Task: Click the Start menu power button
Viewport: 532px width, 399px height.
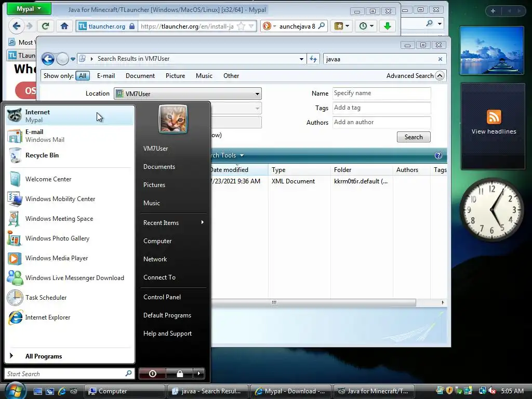Action: tap(152, 374)
